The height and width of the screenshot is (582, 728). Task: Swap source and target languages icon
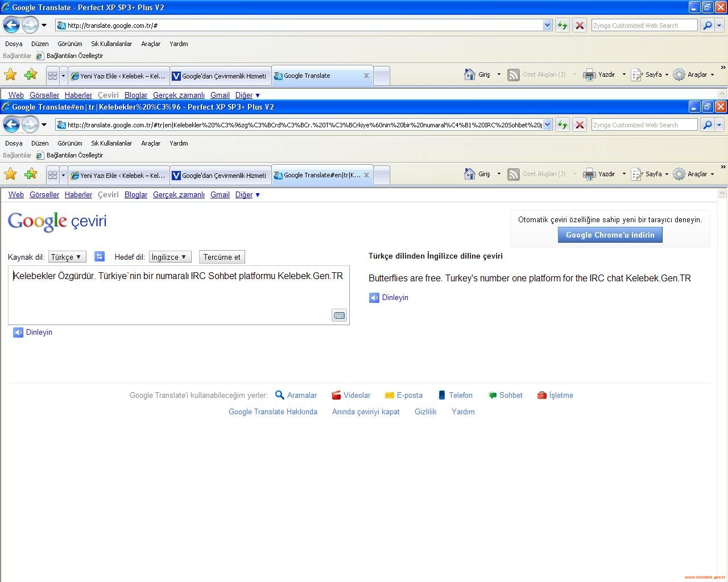click(100, 256)
